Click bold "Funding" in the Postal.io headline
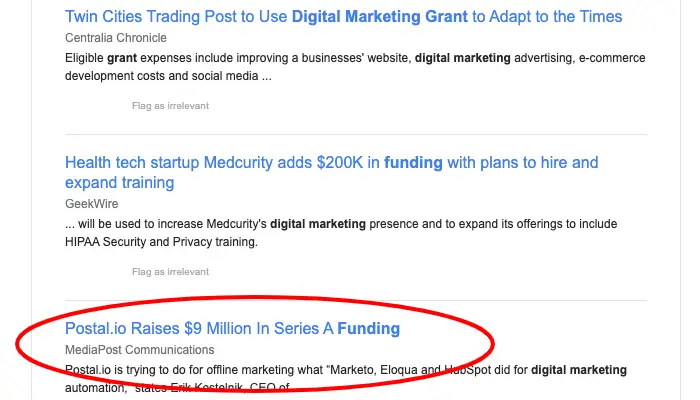This screenshot has width=700, height=400. pyautogui.click(x=368, y=328)
